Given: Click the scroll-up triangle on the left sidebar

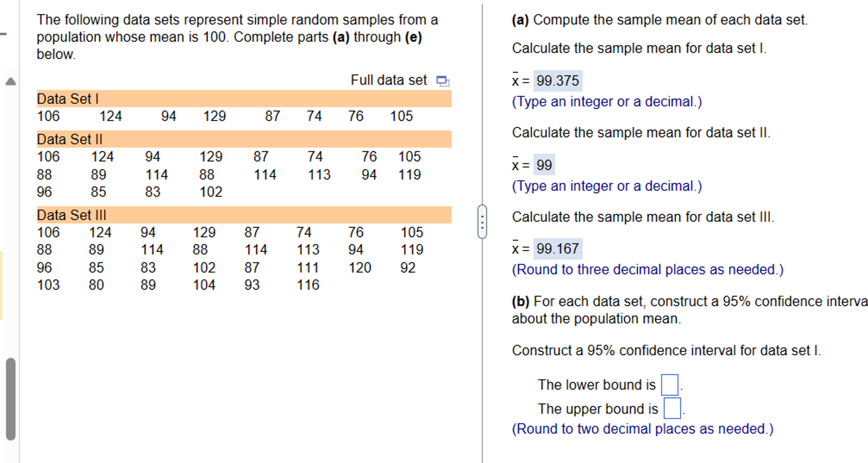Looking at the screenshot, I should point(11,81).
